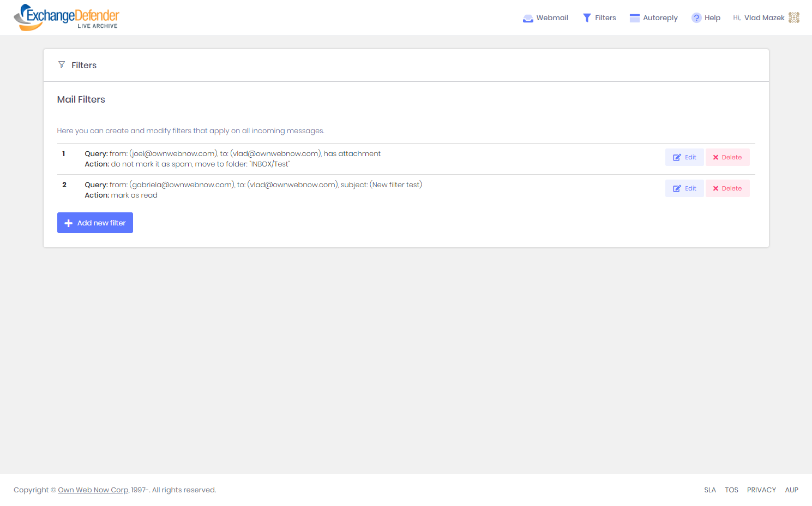Screen dimensions: 812x506
Task: Click the pencil edit icon for filter 1
Action: click(677, 157)
